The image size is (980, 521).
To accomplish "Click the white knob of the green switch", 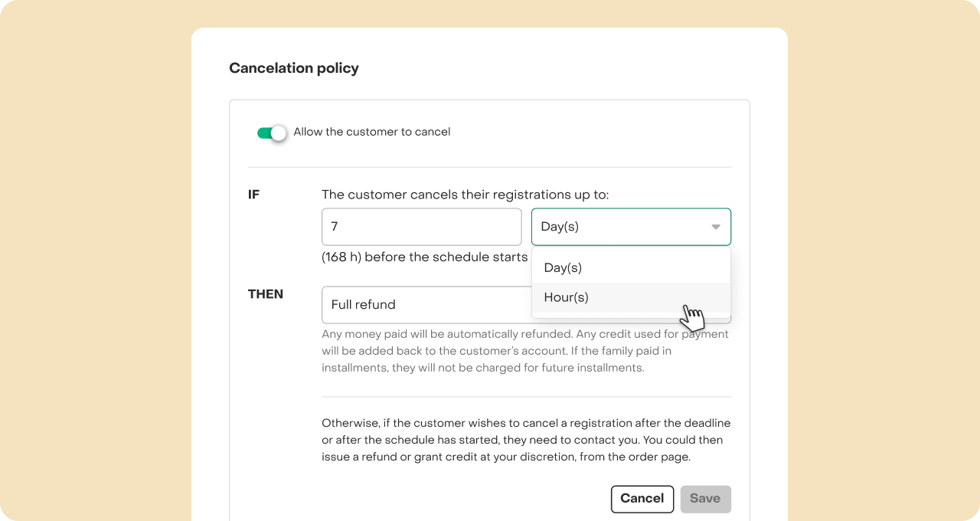I will click(x=279, y=133).
